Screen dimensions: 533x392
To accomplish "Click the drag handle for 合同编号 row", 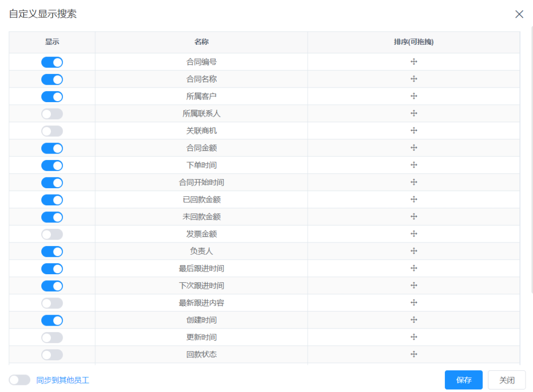I will pyautogui.click(x=414, y=62).
